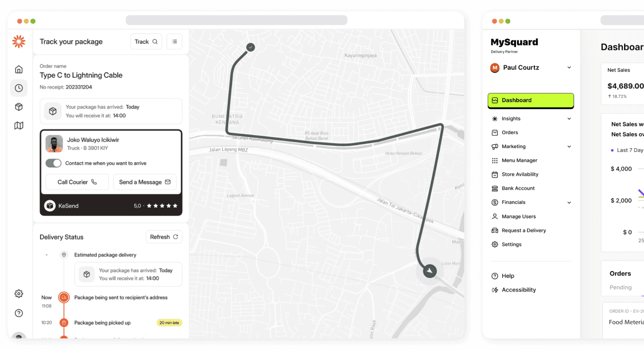Open Orders in MySquard menu
This screenshot has width=644, height=350.
510,133
